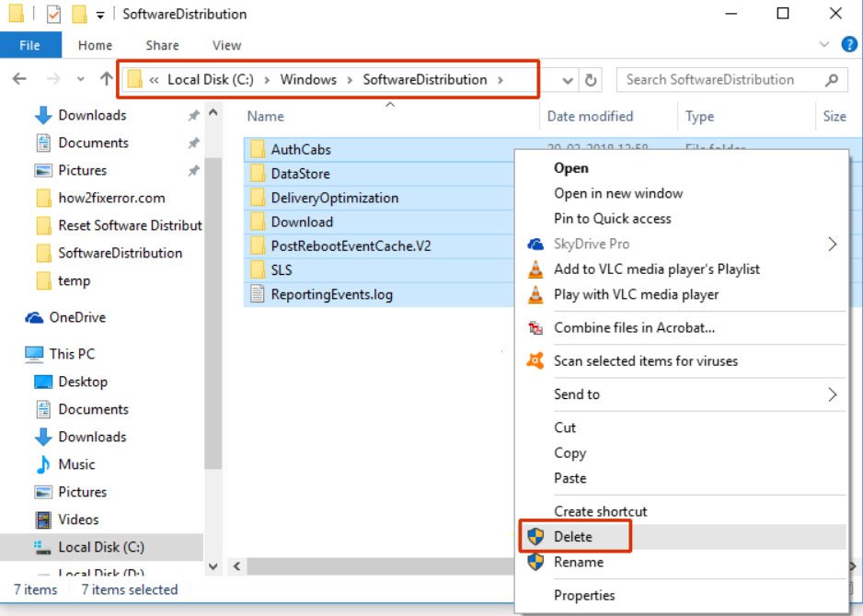The width and height of the screenshot is (863, 616).
Task: Select the PostRebootEventCache.V2 folder
Action: 351,245
